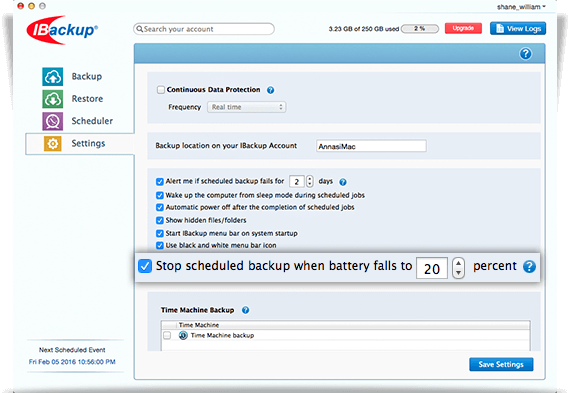Toggle automatic power off after scheduled jobs
Screen dimensions: 570x393
[x=160, y=207]
